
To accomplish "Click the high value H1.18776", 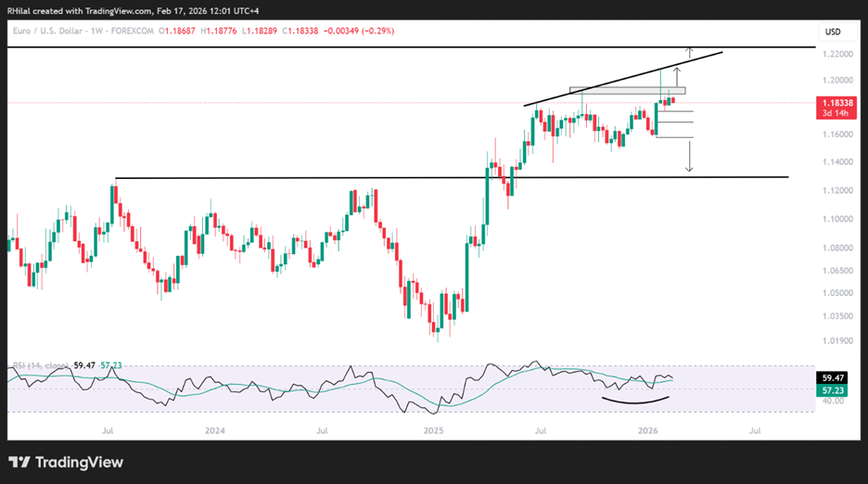I will (x=219, y=31).
